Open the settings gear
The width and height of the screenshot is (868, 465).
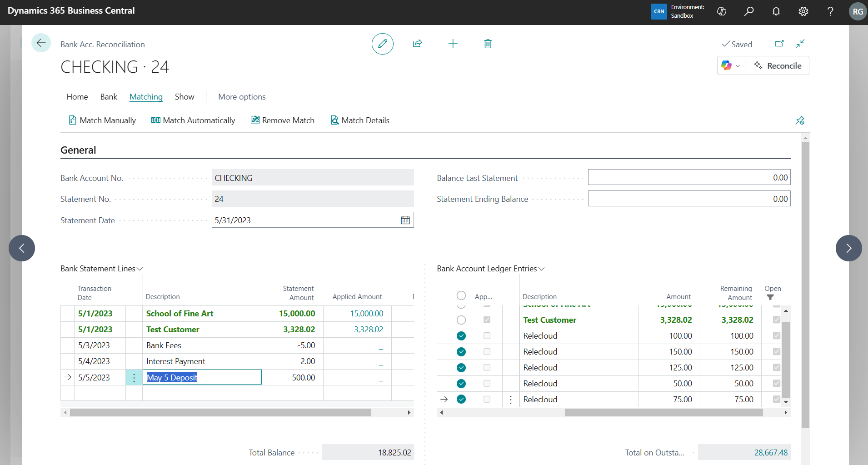(803, 11)
